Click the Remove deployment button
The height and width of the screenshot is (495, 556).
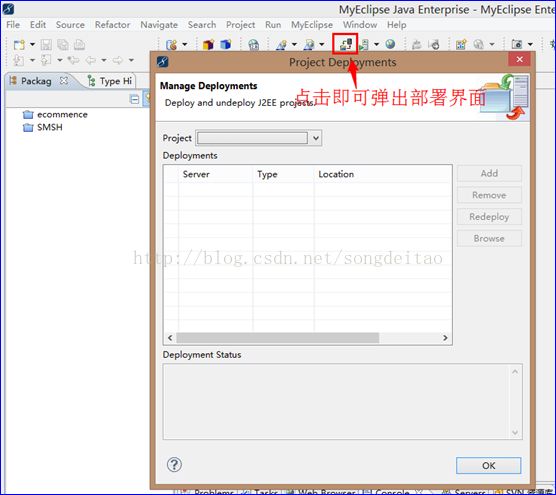pyautogui.click(x=489, y=195)
